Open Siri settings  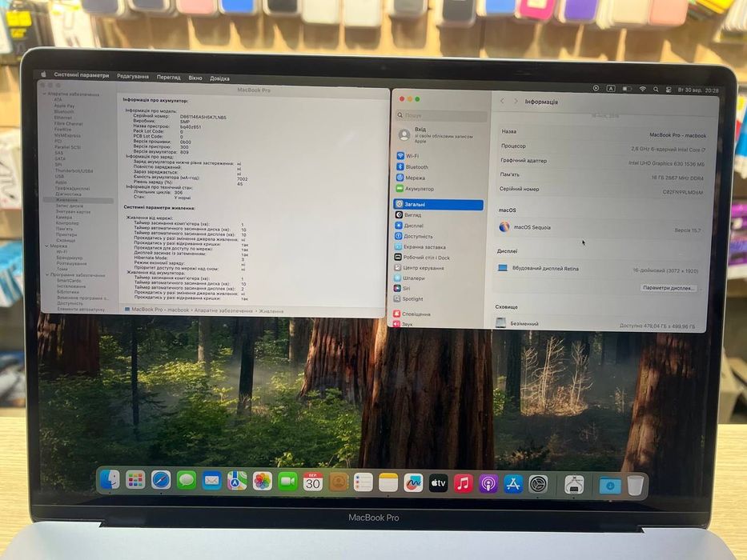click(x=402, y=288)
